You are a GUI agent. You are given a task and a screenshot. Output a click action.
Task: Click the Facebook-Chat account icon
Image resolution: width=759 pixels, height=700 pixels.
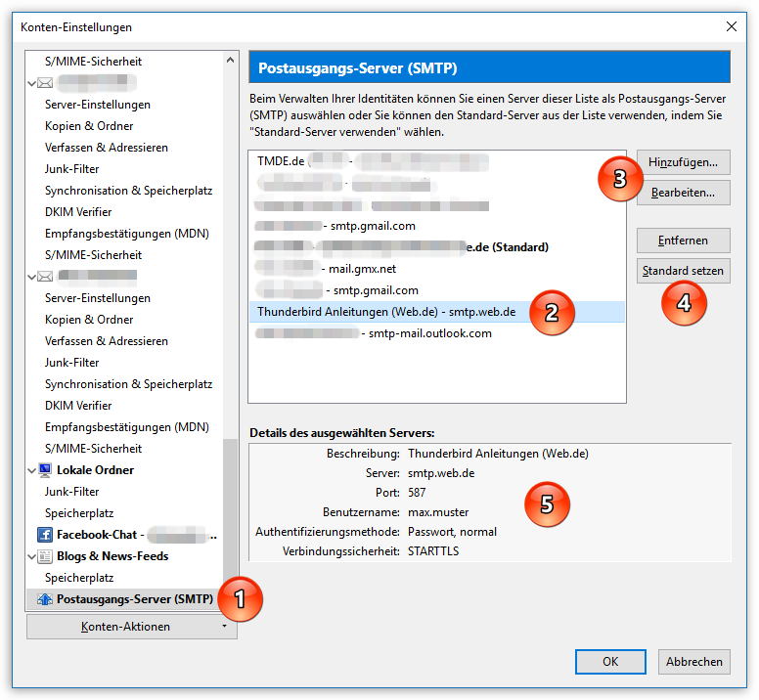coord(45,535)
